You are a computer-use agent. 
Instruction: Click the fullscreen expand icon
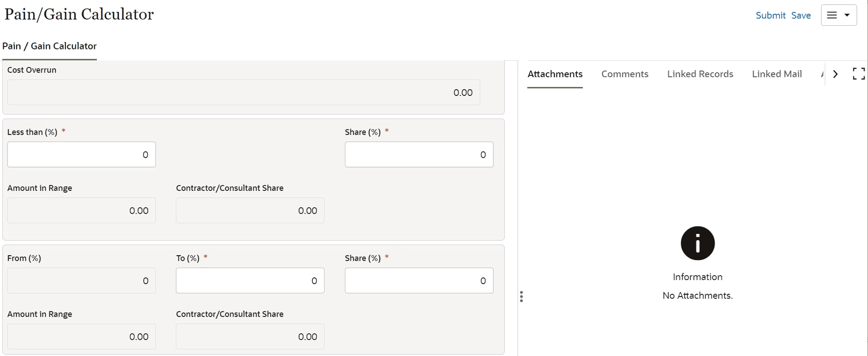tap(859, 74)
